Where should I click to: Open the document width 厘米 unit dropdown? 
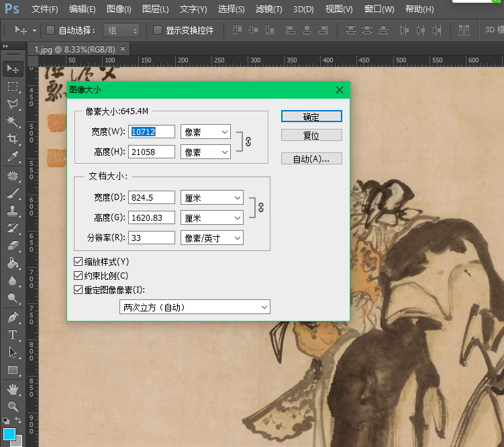tap(212, 197)
